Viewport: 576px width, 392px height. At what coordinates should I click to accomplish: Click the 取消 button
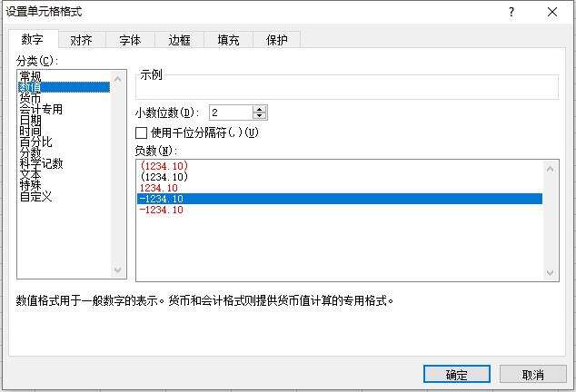pos(532,375)
